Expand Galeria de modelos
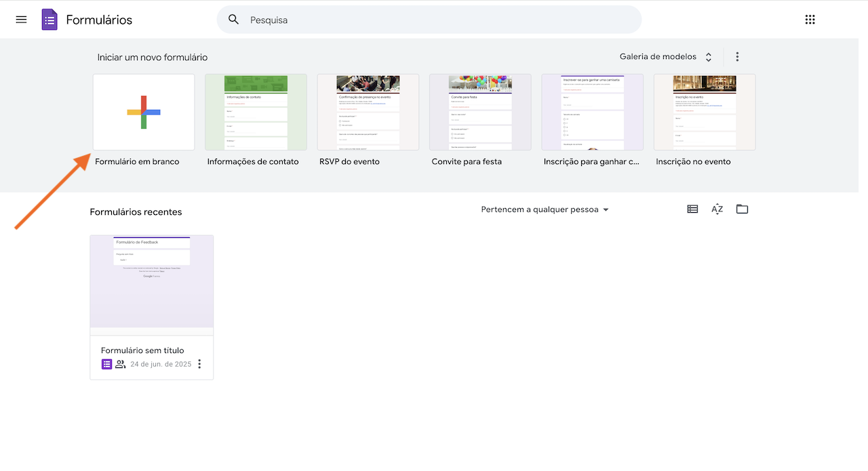The width and height of the screenshot is (868, 471). tap(667, 57)
